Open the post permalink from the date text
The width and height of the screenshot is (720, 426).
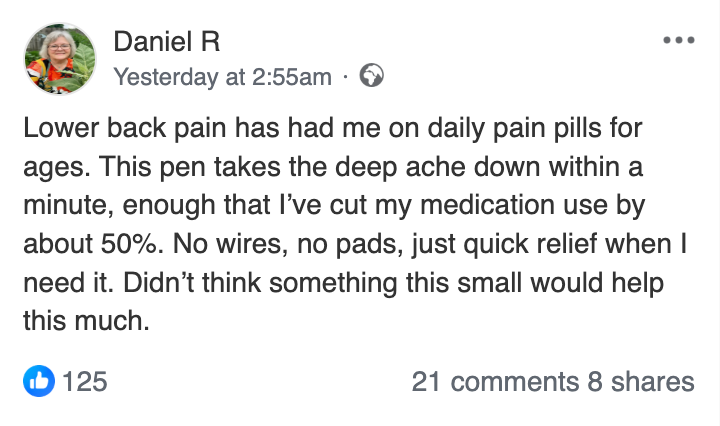222,77
